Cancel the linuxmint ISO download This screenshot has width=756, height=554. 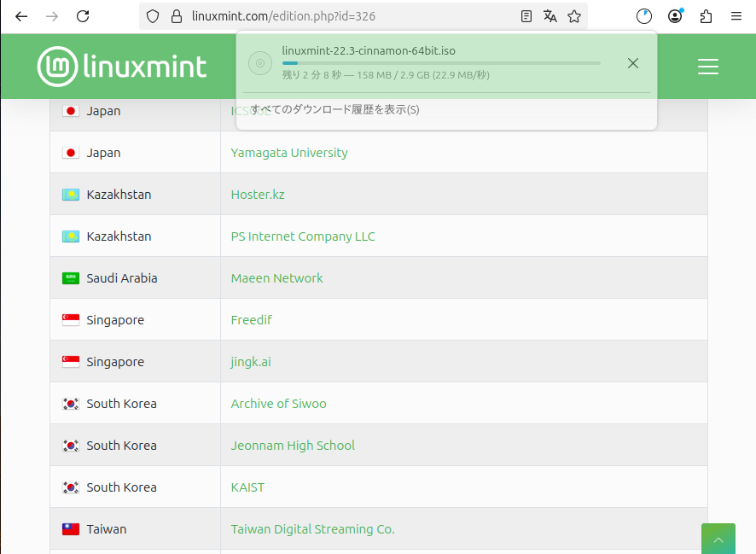pos(632,63)
